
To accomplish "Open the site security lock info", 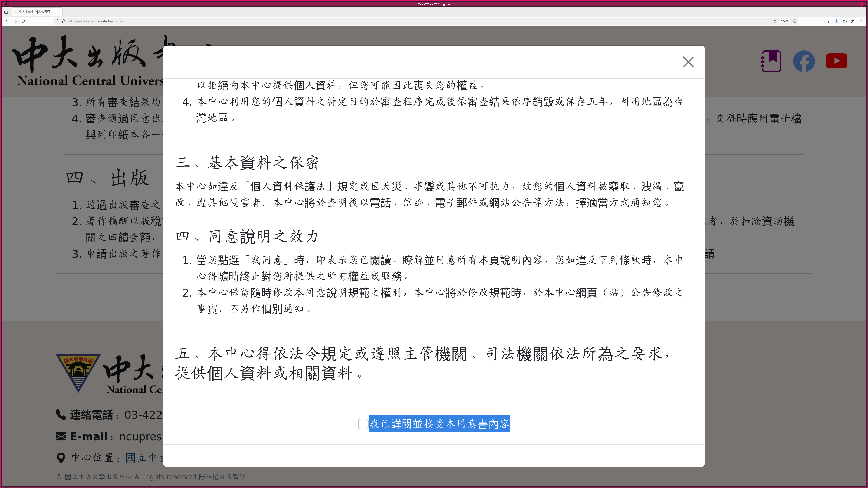I will pyautogui.click(x=64, y=21).
